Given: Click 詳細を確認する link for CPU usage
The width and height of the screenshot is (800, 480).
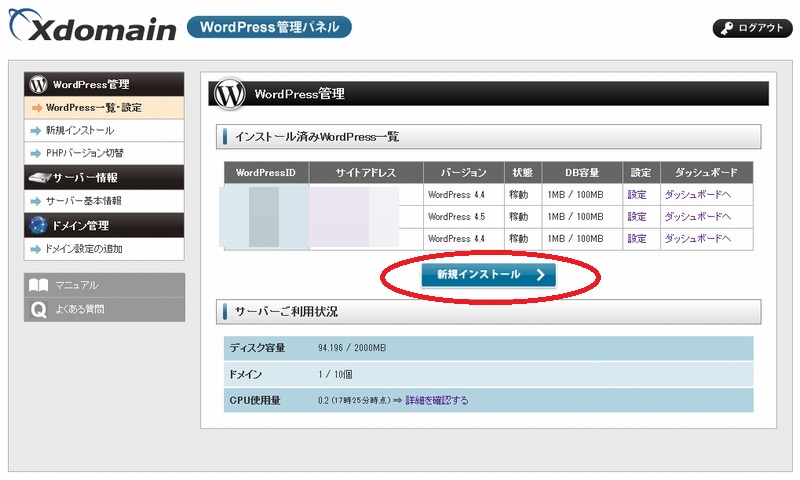Looking at the screenshot, I should coord(437,400).
